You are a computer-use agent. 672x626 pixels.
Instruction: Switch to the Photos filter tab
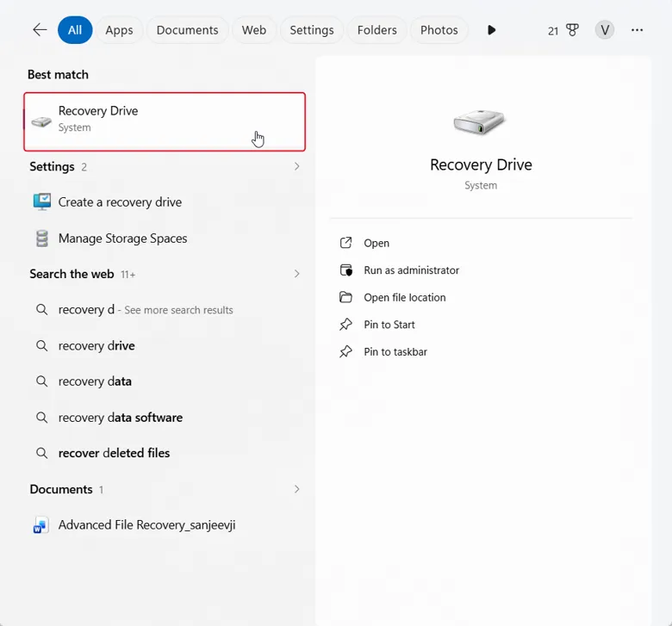coord(439,30)
